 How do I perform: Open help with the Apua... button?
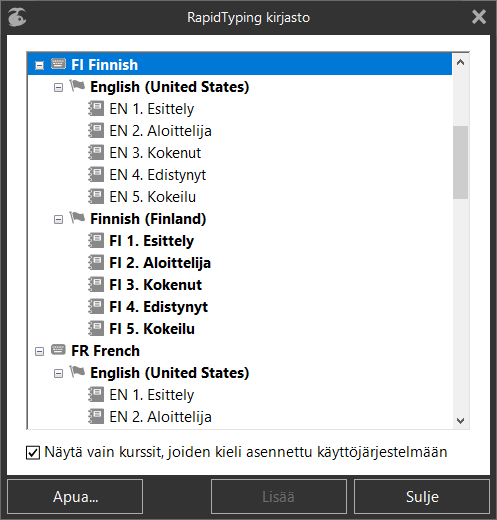click(x=75, y=497)
